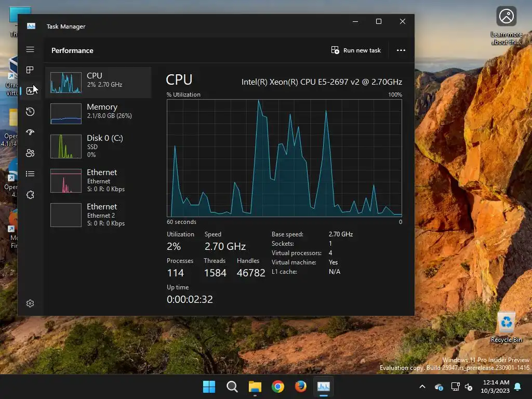This screenshot has width=532, height=399.
Task: Select the Performance page icon
Action: pos(30,90)
